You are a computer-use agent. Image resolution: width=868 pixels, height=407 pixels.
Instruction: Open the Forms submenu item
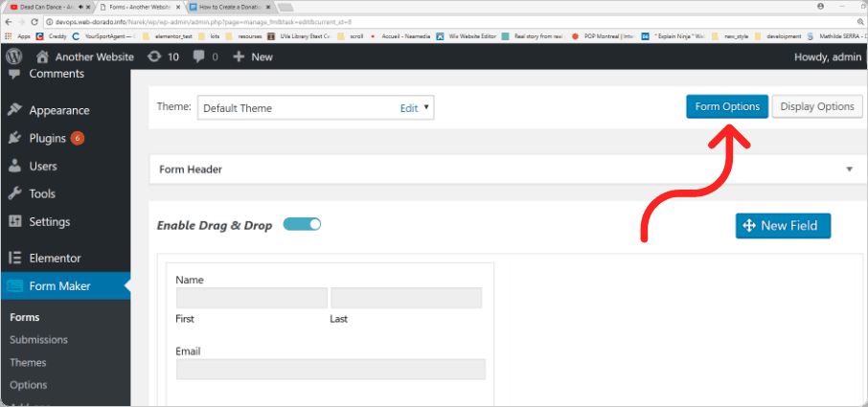click(24, 317)
